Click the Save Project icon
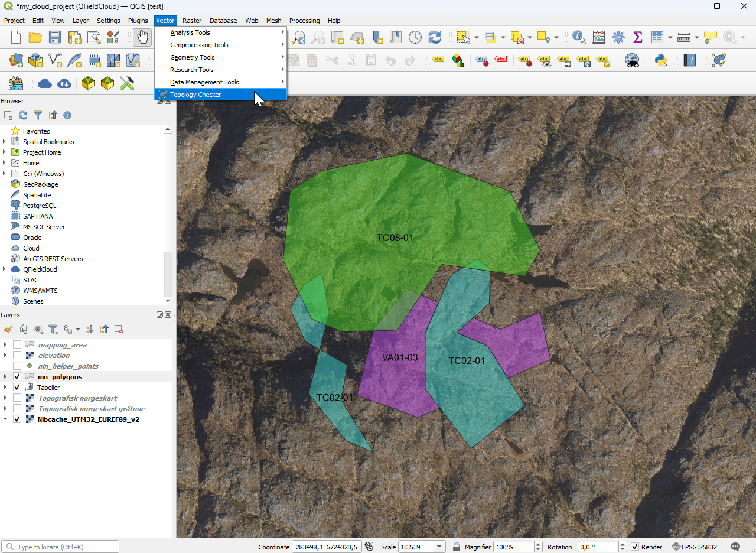This screenshot has width=756, height=553. pos(55,37)
